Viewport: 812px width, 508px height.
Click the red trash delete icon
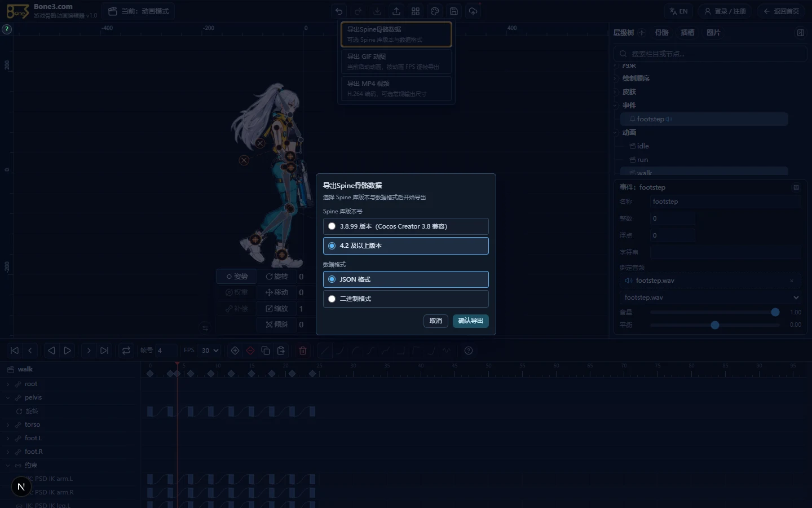point(303,351)
